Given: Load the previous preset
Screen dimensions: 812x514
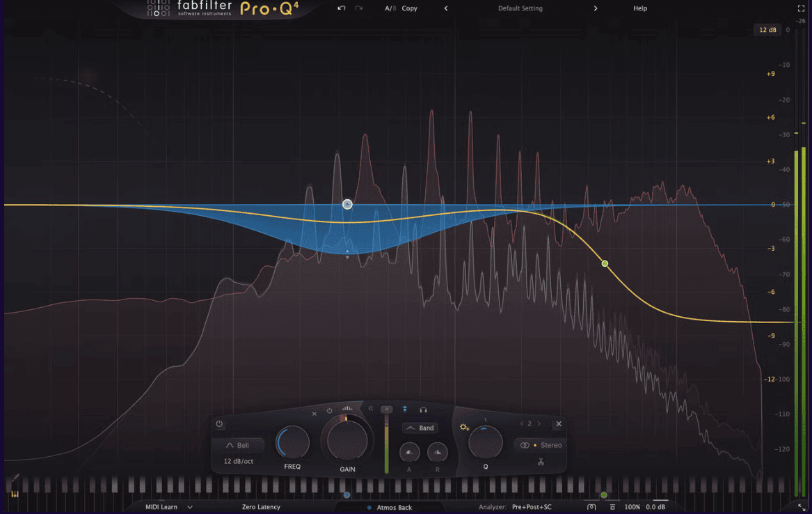Looking at the screenshot, I should coord(446,8).
